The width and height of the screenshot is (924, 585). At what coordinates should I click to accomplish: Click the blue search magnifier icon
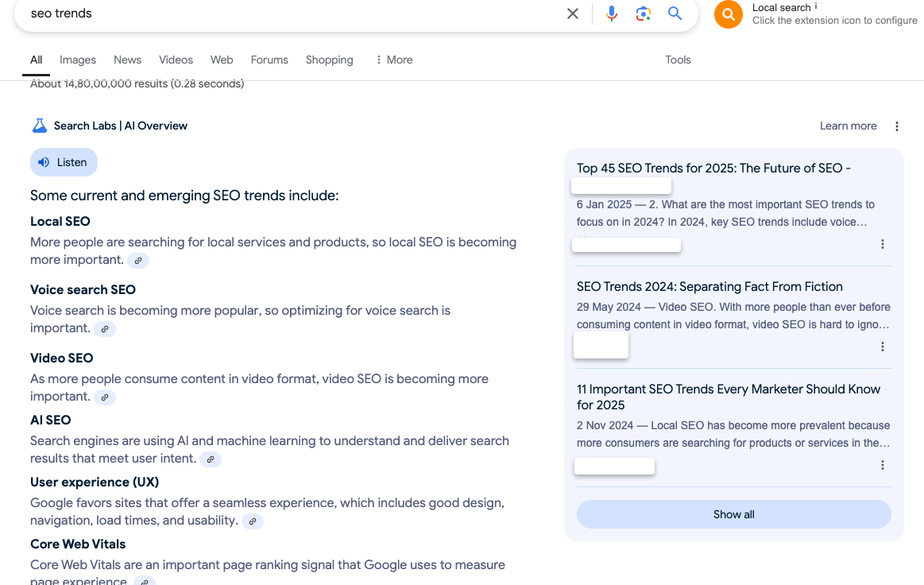[x=675, y=14]
